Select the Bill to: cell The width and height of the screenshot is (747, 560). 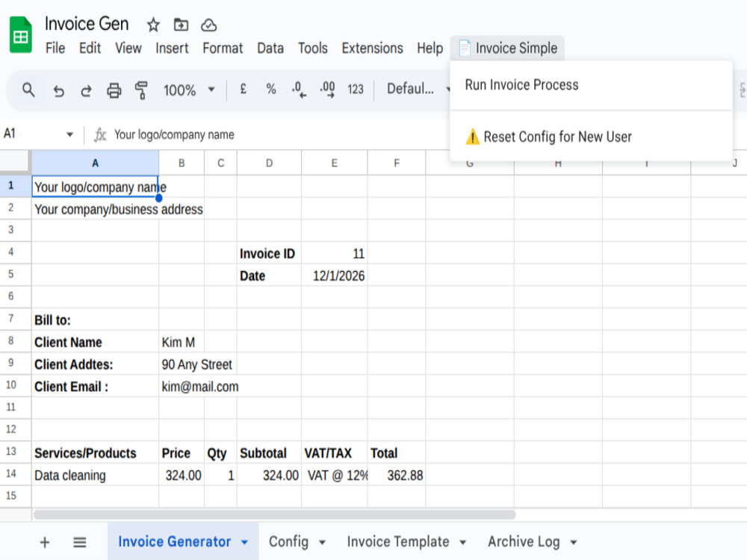96,320
